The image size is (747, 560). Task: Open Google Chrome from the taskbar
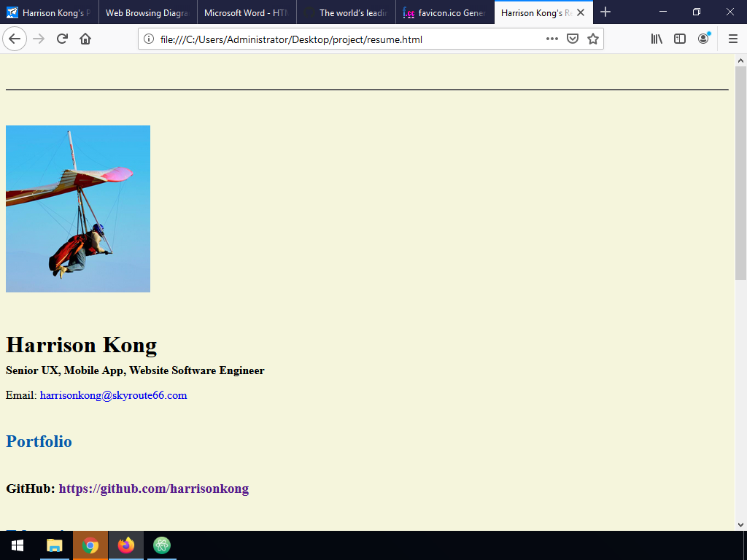[x=90, y=545]
